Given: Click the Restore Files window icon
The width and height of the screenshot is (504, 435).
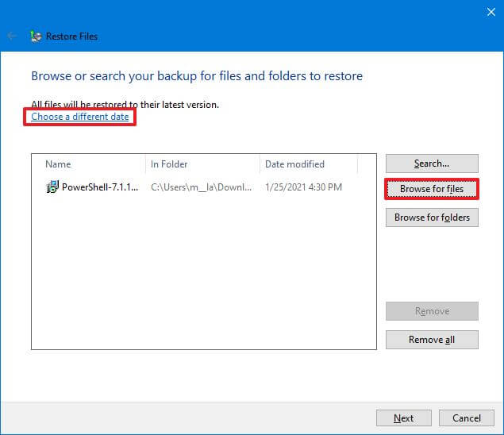Looking at the screenshot, I should click(x=35, y=36).
